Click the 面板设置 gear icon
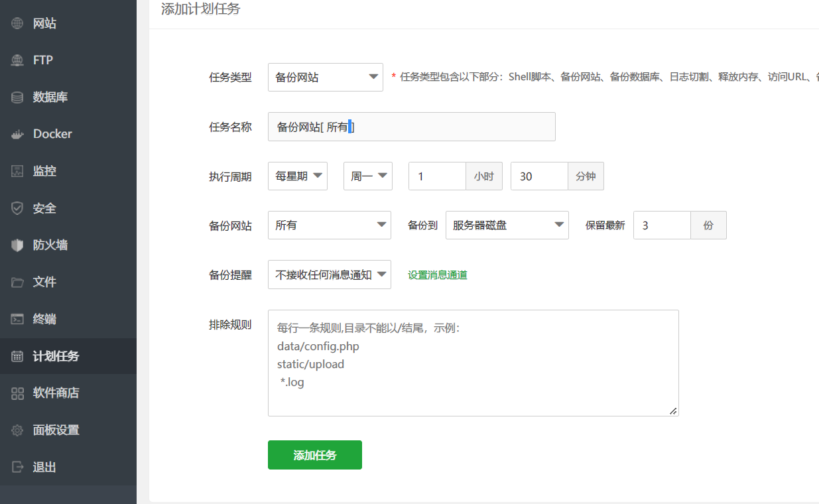This screenshot has height=504, width=819. pos(17,430)
